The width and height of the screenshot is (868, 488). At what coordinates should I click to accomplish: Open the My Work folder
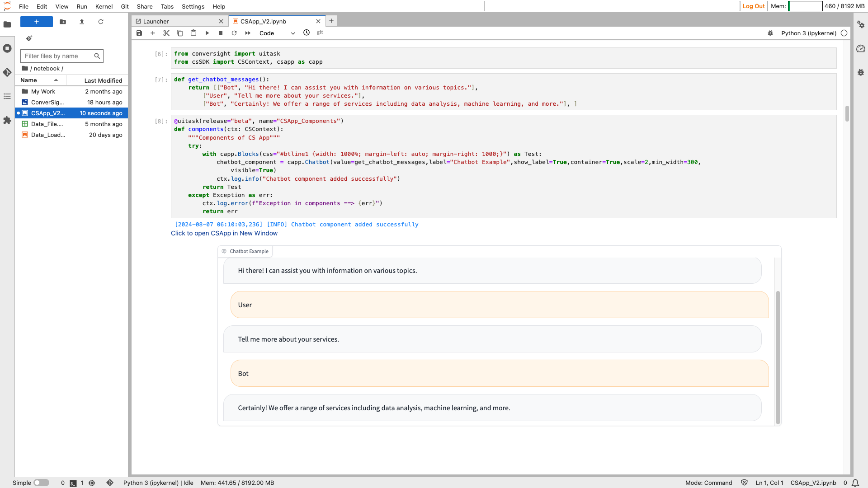(71, 91)
